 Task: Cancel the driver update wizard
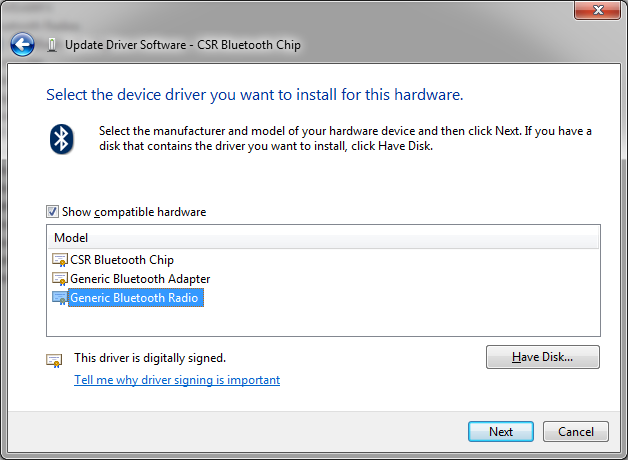576,432
